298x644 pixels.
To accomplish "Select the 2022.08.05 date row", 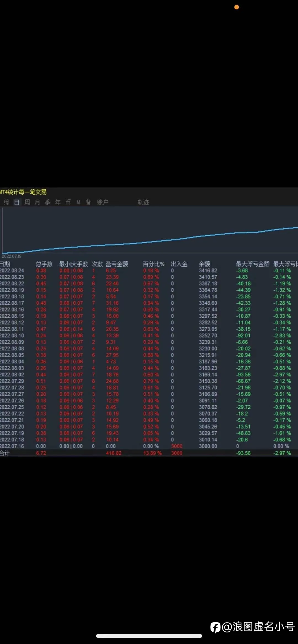I will point(149,355).
